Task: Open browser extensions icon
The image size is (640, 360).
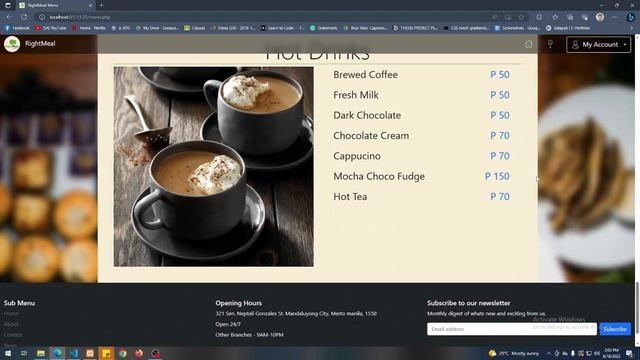Action: tap(539, 17)
